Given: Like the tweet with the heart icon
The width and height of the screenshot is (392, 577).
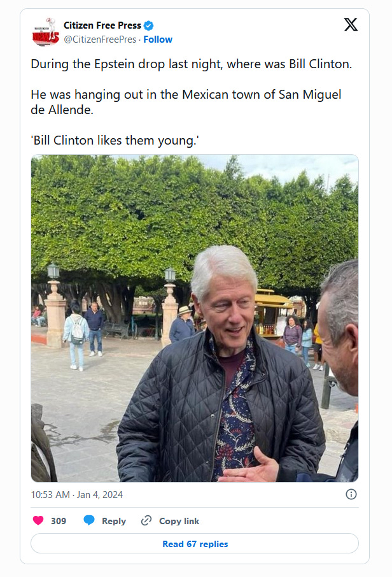Looking at the screenshot, I should tap(38, 520).
